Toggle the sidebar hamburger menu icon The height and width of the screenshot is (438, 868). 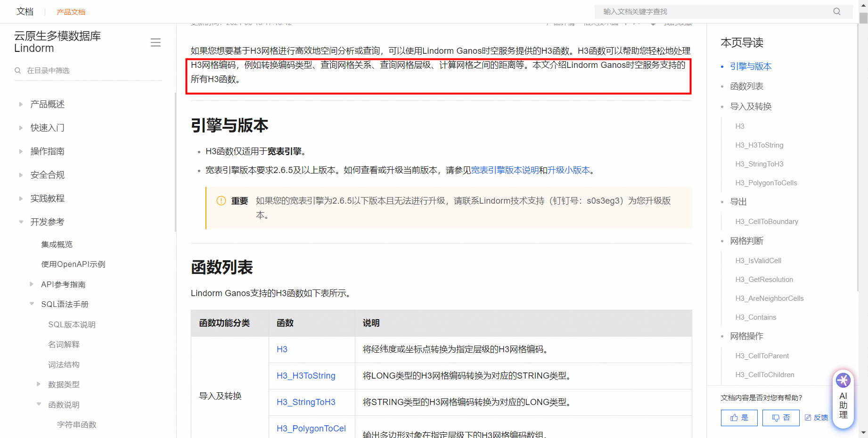(156, 42)
